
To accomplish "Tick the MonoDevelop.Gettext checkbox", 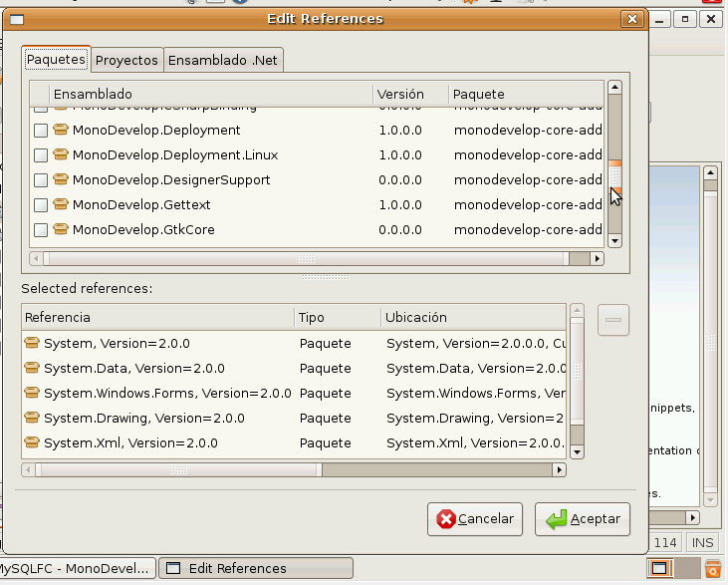I will pos(41,205).
